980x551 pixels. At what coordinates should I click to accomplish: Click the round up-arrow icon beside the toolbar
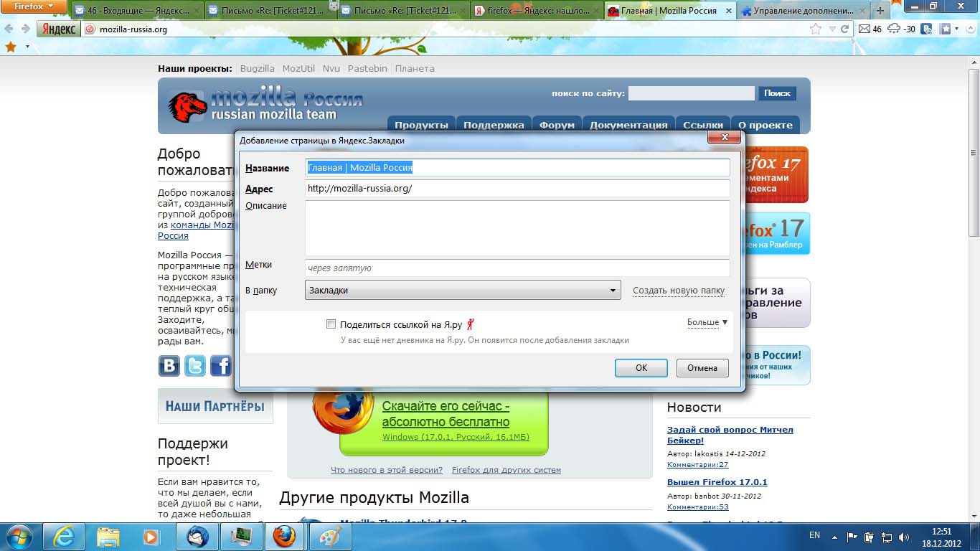click(971, 29)
